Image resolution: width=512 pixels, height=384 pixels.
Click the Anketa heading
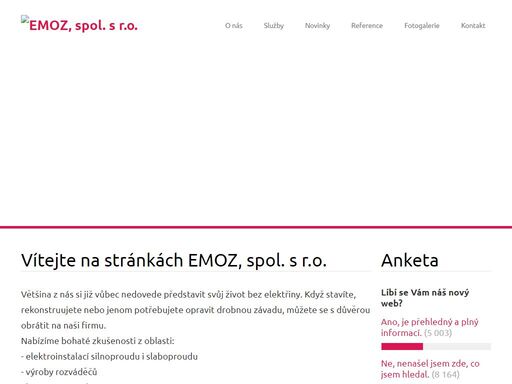(410, 260)
